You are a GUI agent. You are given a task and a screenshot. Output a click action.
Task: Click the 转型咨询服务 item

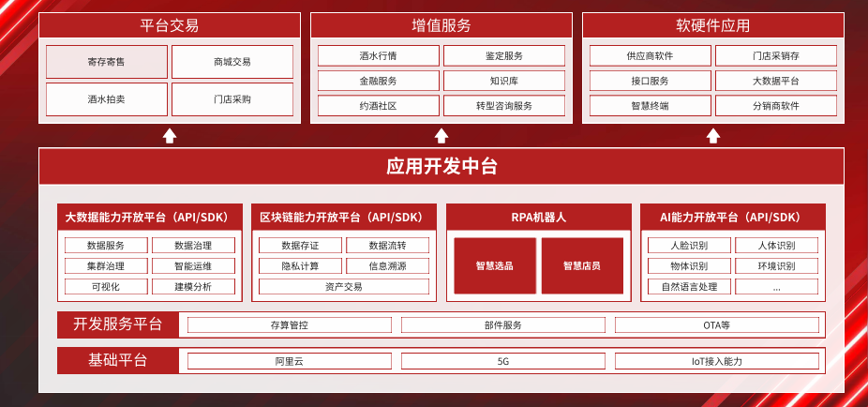504,106
